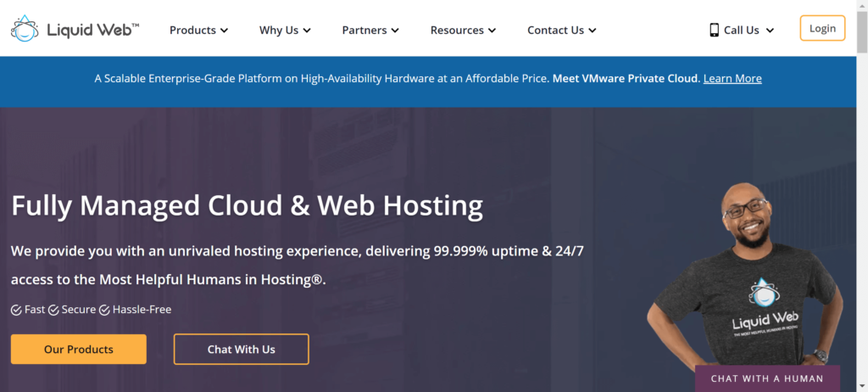868x392 pixels.
Task: Click the scroll up arrow of the scrollbar
Action: pyautogui.click(x=862, y=5)
